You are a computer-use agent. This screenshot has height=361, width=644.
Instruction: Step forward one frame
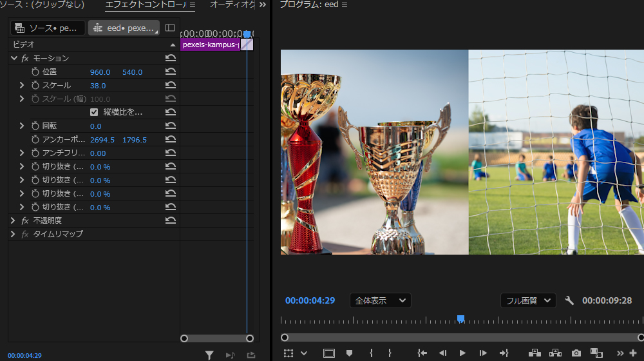pyautogui.click(x=483, y=353)
